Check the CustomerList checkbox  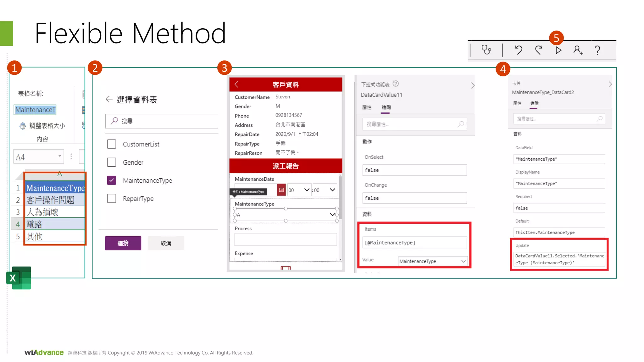[x=112, y=144]
